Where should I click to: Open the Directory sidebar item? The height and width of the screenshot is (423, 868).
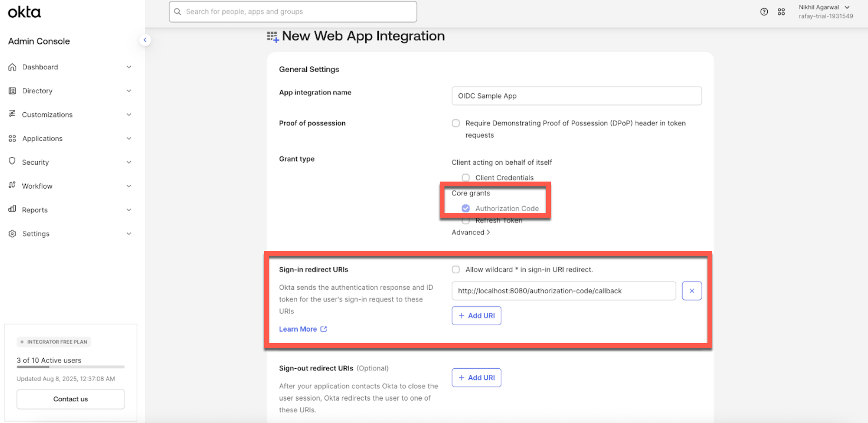[38, 91]
